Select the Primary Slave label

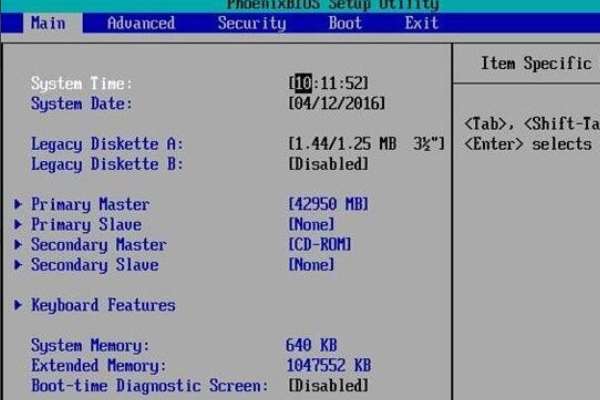(x=86, y=224)
